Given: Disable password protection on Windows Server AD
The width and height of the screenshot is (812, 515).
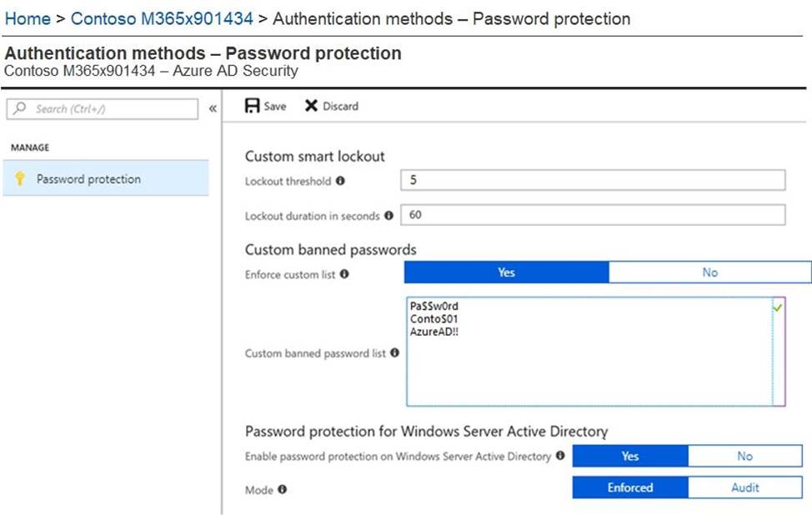Looking at the screenshot, I should pos(744,456).
